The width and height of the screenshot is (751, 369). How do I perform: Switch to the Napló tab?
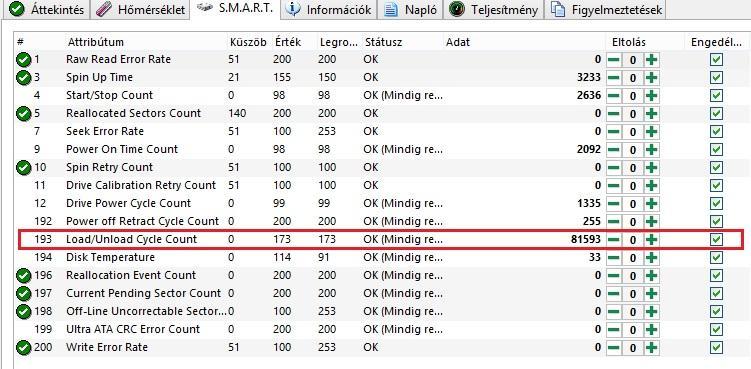[411, 10]
